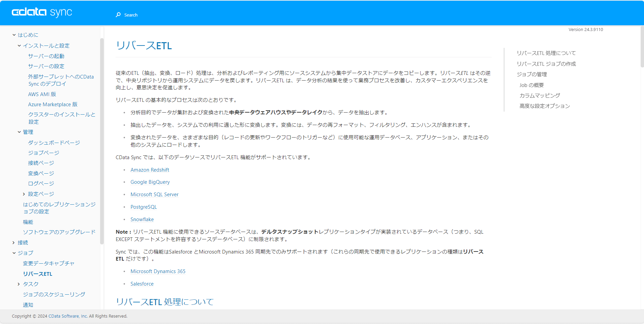Viewport: 644px width, 324px height.
Task: Collapse the 管理 section
Action: (19, 132)
